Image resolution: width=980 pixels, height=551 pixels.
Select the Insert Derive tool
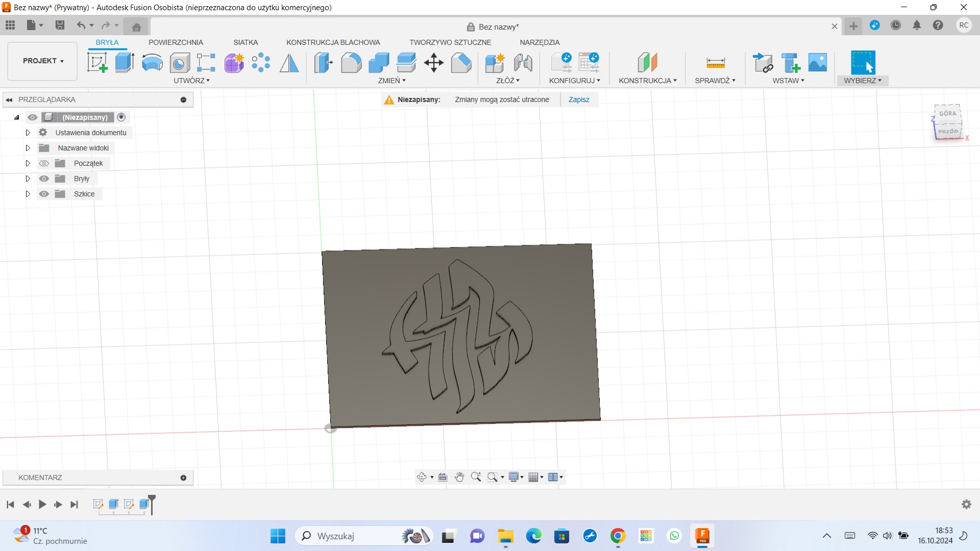tap(763, 63)
